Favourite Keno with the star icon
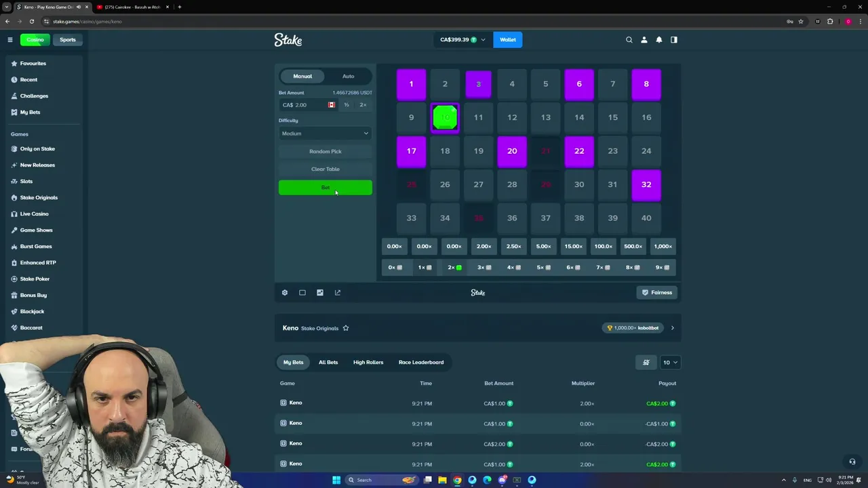Image resolution: width=868 pixels, height=488 pixels. pyautogui.click(x=346, y=328)
